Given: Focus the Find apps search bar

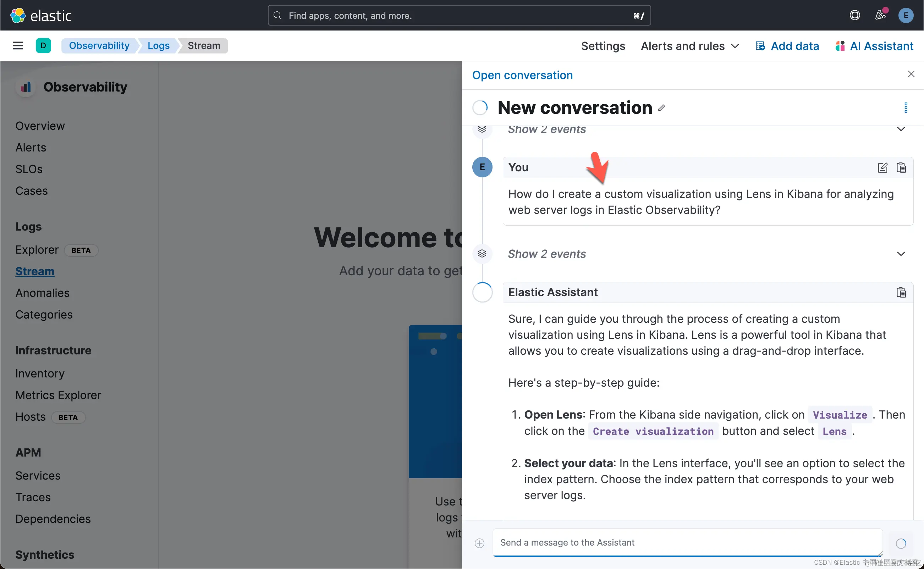Looking at the screenshot, I should point(459,15).
